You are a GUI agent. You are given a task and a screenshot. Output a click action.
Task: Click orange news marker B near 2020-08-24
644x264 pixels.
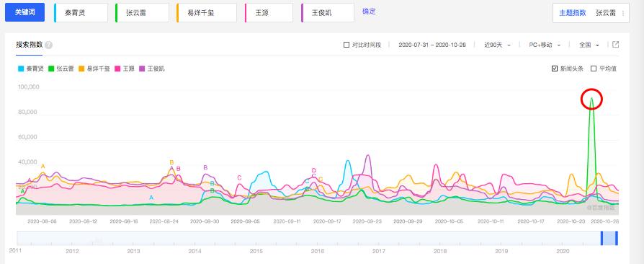coord(171,162)
